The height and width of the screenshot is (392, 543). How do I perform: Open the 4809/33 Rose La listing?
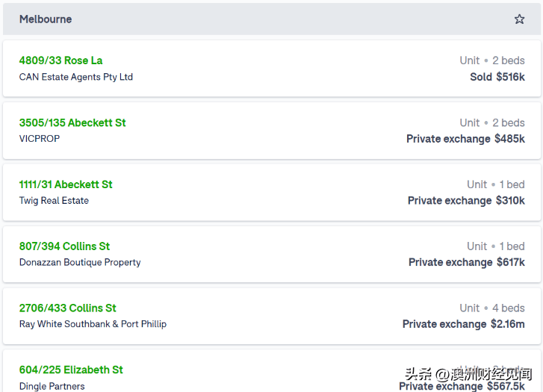[x=60, y=60]
